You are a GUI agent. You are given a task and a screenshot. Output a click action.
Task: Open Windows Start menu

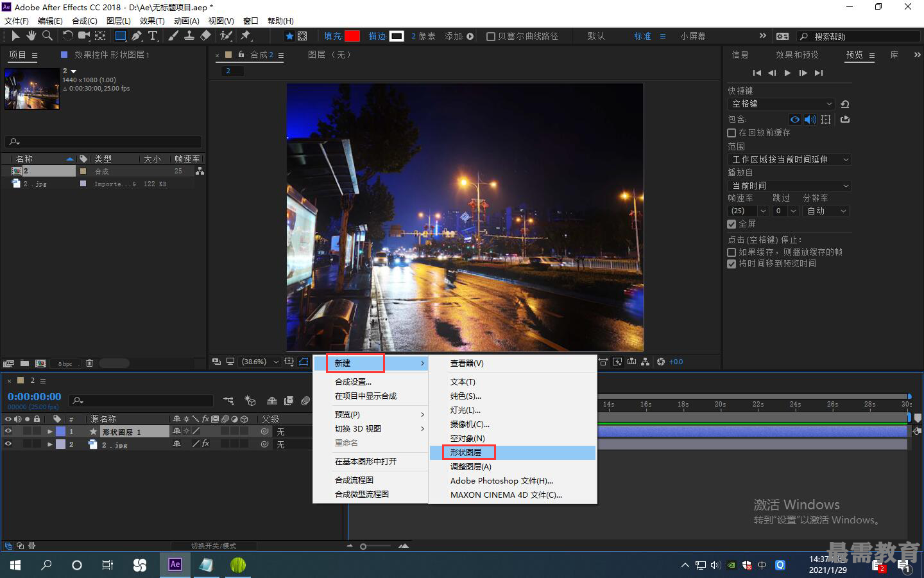coord(15,565)
